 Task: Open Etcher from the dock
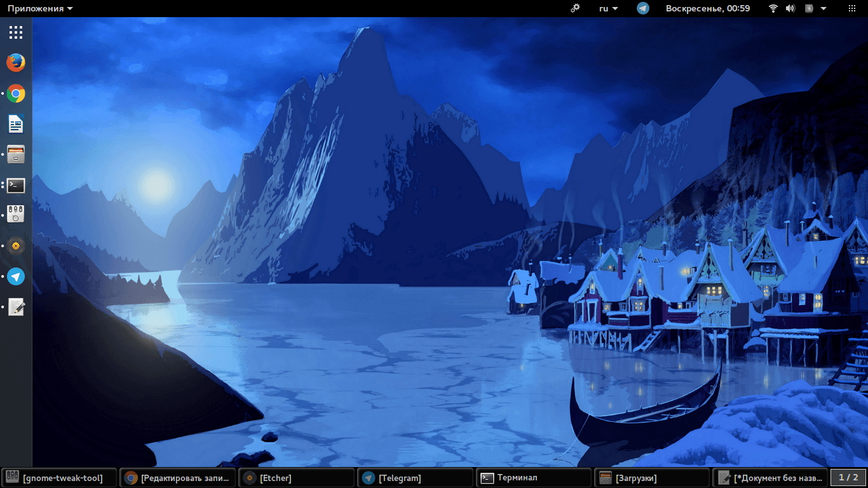(16, 245)
